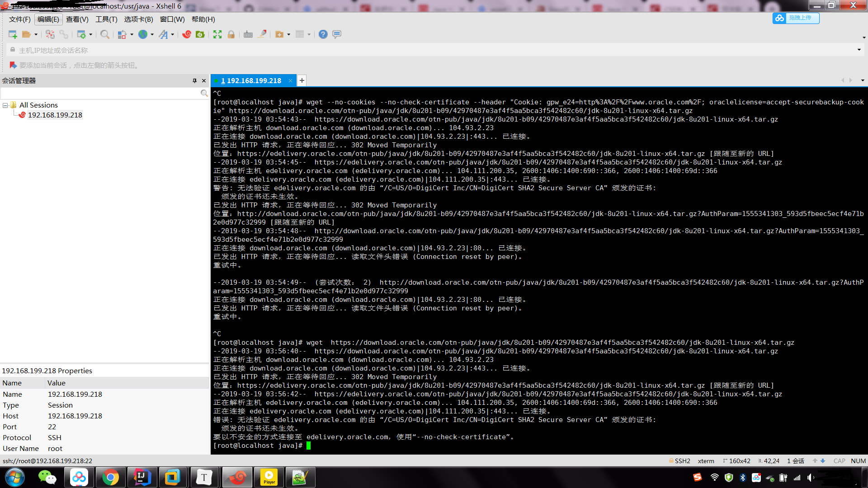Launch Xftp file transfer icon
Screen dimensions: 868x488
200,34
